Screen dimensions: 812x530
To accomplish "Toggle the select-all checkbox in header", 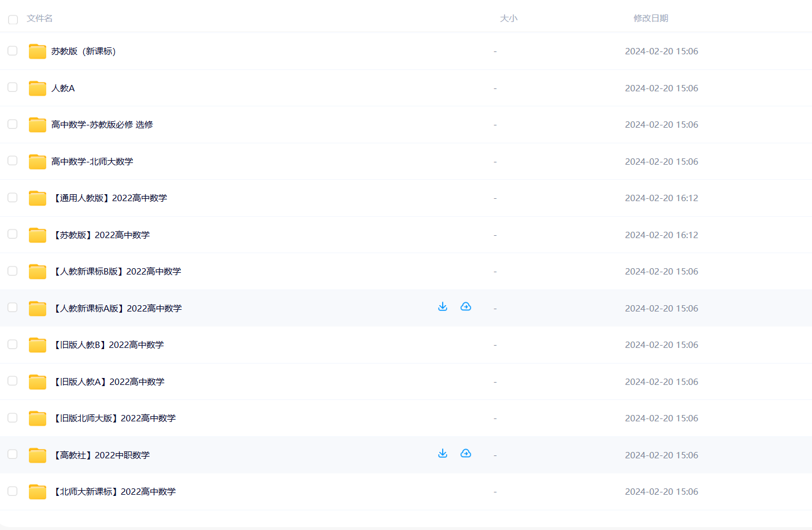I will point(13,20).
